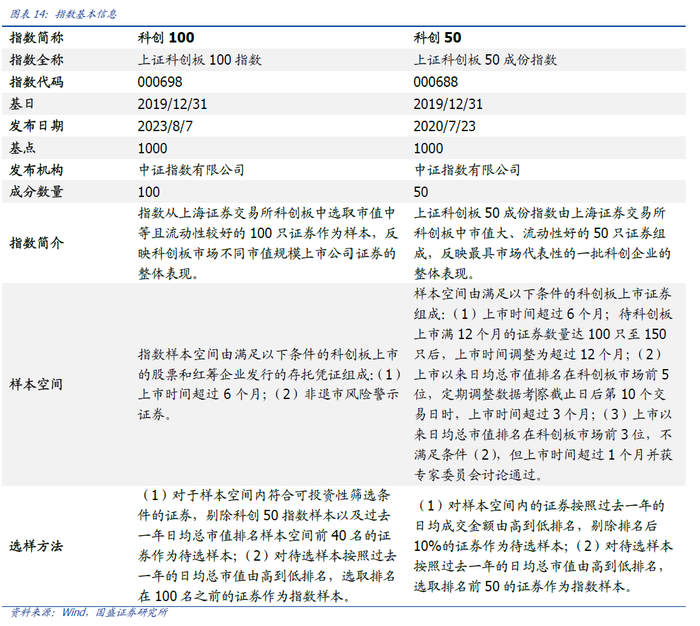Select the row label '样本空间'
Image resolution: width=700 pixels, height=626 pixels.
click(x=36, y=384)
